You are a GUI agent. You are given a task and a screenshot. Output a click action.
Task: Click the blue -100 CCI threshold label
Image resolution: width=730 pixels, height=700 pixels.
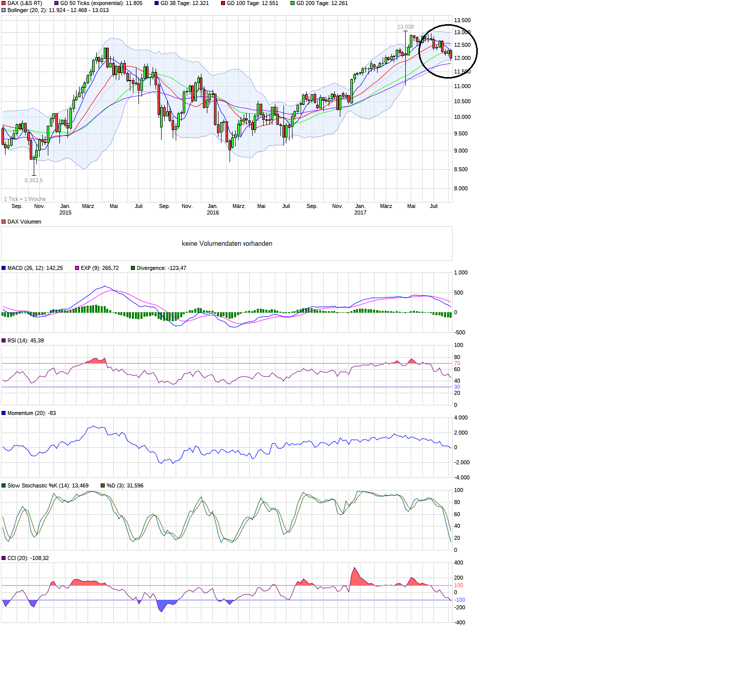pos(460,600)
